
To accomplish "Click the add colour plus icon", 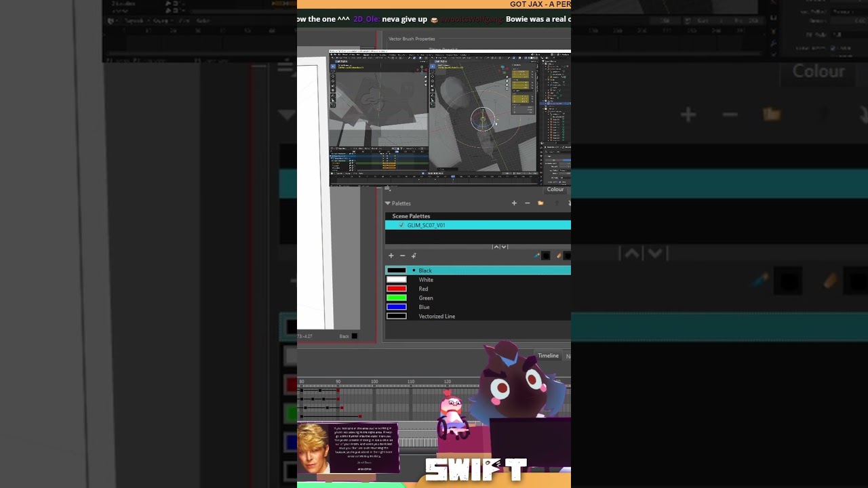I will click(x=391, y=256).
